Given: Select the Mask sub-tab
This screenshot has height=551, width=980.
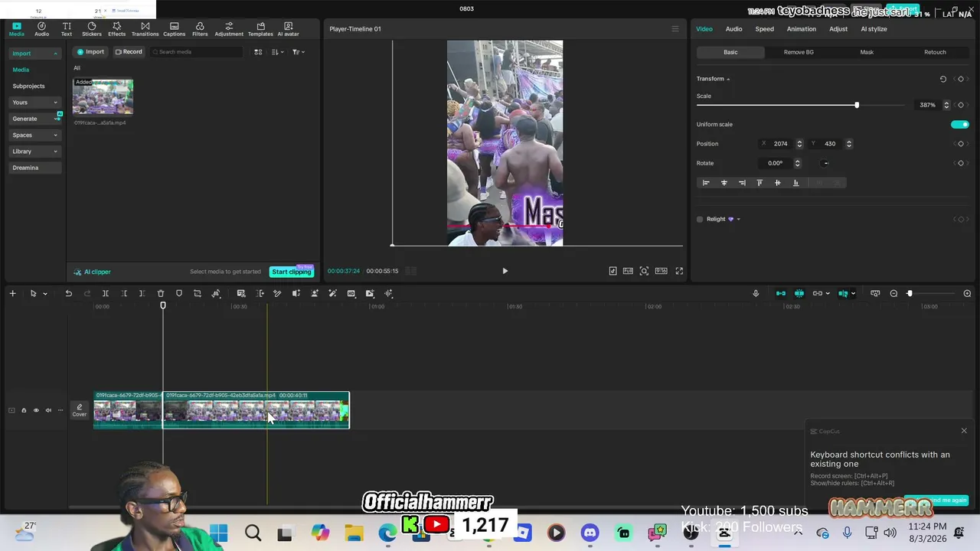Looking at the screenshot, I should (867, 52).
